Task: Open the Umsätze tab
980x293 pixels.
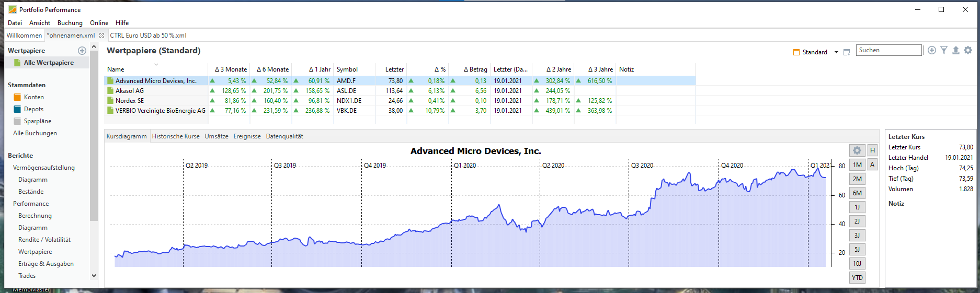Action: pos(216,136)
